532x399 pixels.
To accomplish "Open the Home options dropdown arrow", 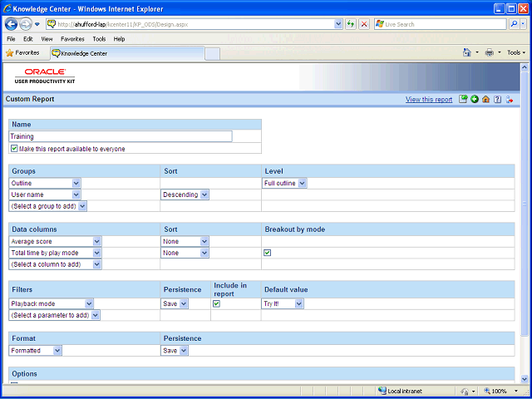I will click(x=477, y=52).
